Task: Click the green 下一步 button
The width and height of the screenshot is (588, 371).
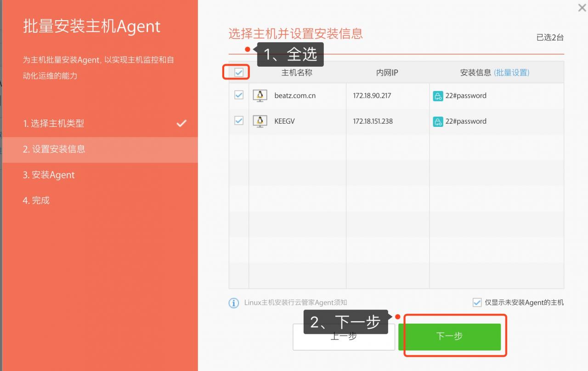Action: tap(449, 337)
